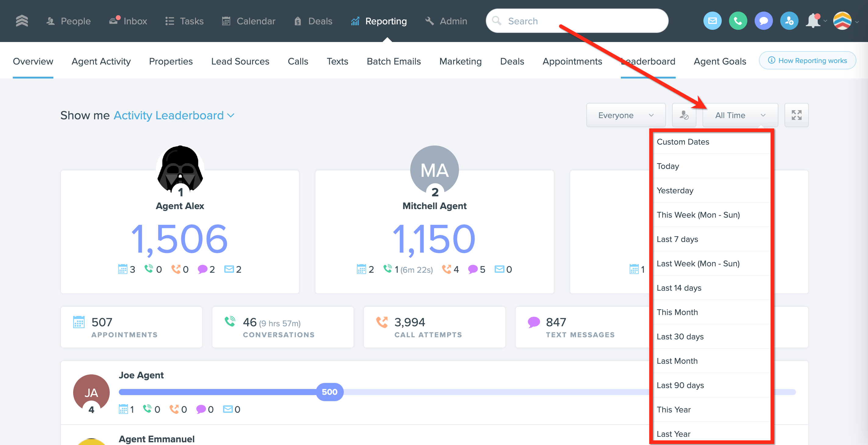Click the app logo home icon
The image size is (868, 445).
click(x=22, y=21)
